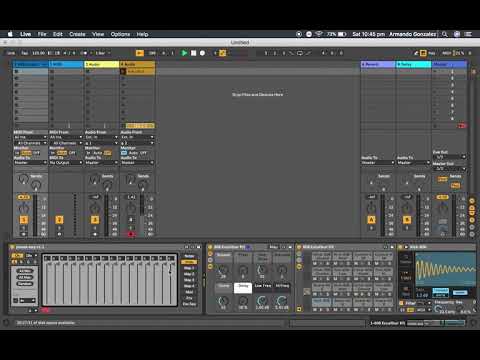Toggle the track 1 activator button
The height and width of the screenshot is (360, 480).
24,220
